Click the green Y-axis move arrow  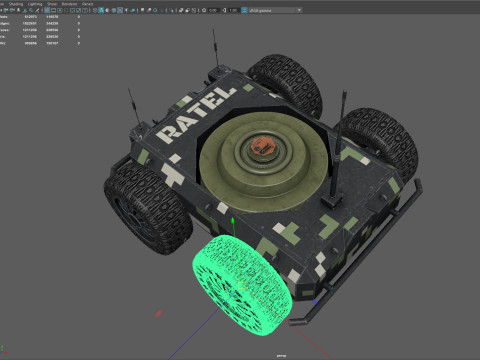(x=233, y=221)
